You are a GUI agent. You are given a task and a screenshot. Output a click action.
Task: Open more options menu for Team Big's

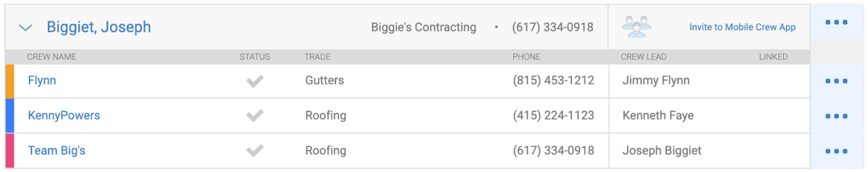836,151
